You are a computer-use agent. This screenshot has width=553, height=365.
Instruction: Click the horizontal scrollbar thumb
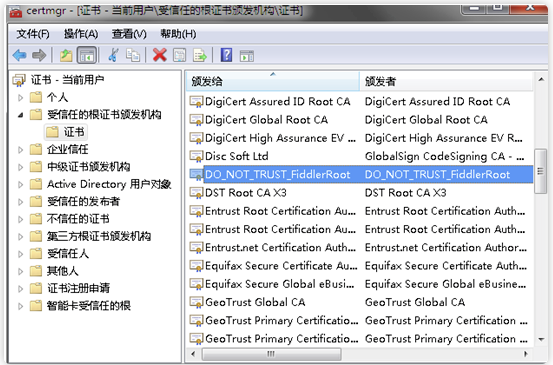click(271, 354)
